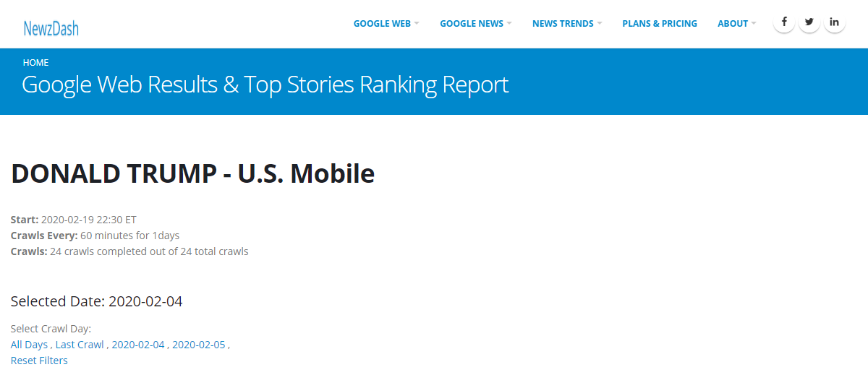The width and height of the screenshot is (868, 388).
Task: Expand the News Trends dropdown menu
Action: click(567, 24)
